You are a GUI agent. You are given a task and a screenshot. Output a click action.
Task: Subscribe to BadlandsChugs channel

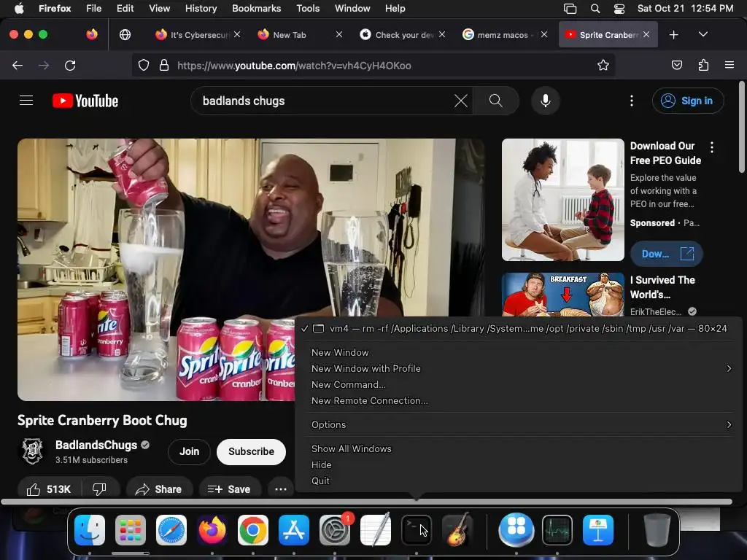251,451
